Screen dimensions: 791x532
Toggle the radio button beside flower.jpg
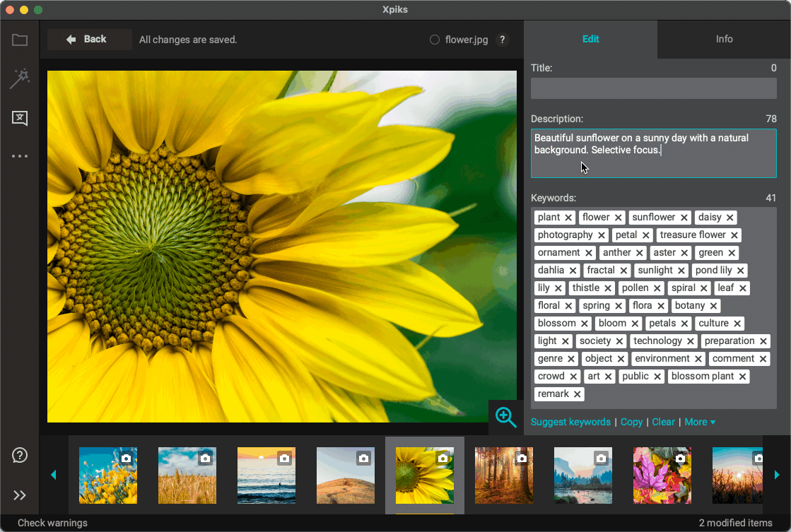435,40
